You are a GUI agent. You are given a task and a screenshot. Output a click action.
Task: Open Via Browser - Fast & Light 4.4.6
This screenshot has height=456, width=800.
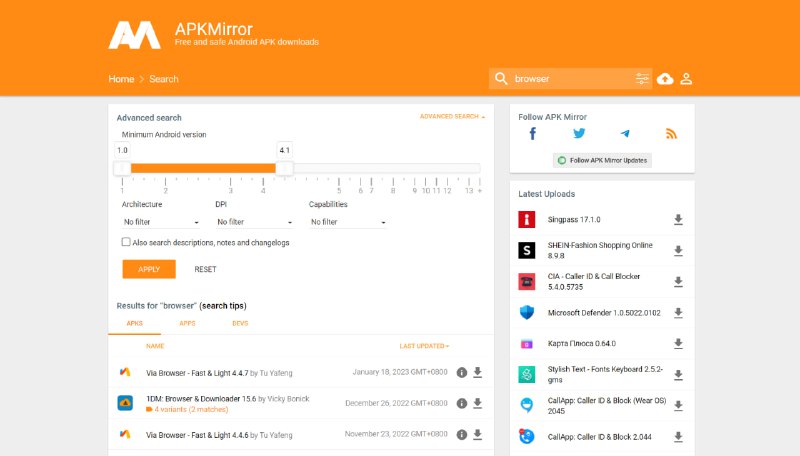pyautogui.click(x=197, y=435)
